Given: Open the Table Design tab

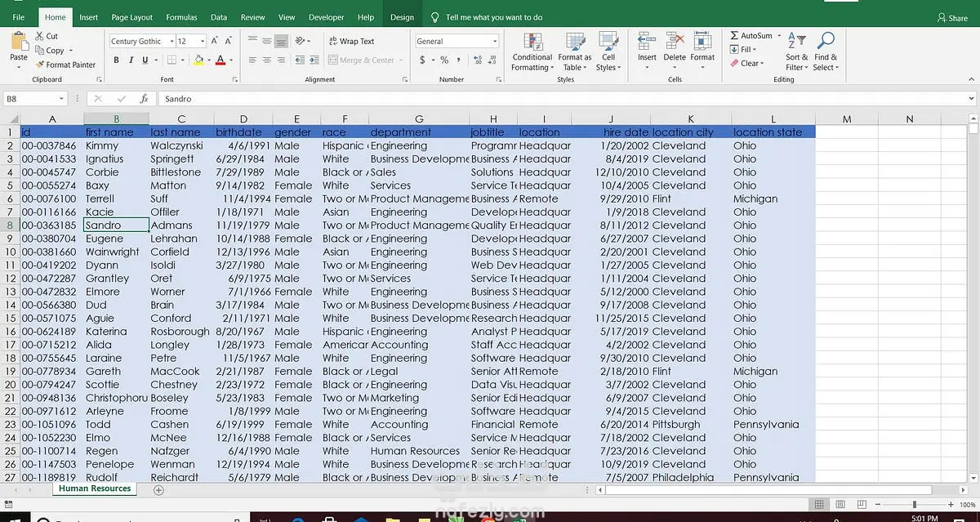Looking at the screenshot, I should point(402,17).
